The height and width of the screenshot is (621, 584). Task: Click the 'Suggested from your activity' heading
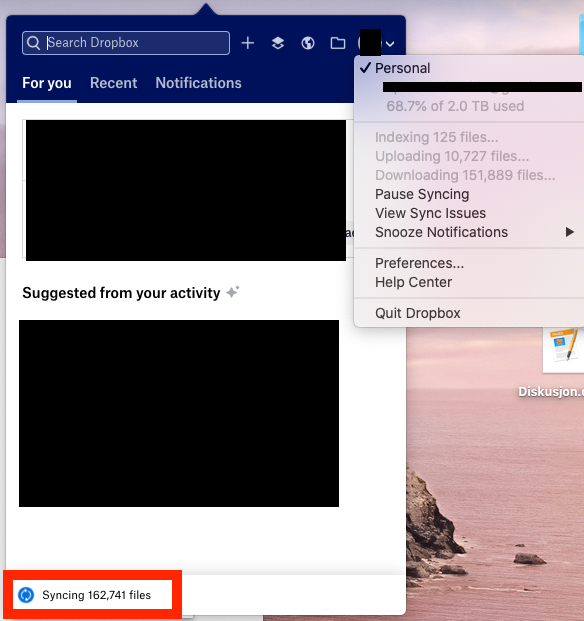[121, 293]
